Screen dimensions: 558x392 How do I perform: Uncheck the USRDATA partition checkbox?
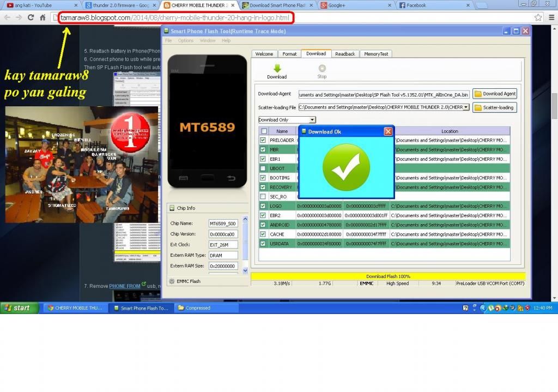[263, 244]
